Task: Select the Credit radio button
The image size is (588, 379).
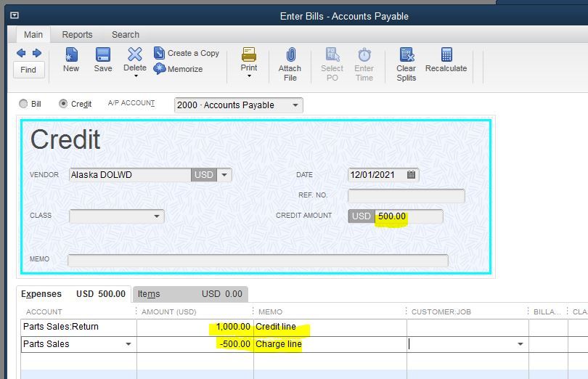Action: coord(63,104)
